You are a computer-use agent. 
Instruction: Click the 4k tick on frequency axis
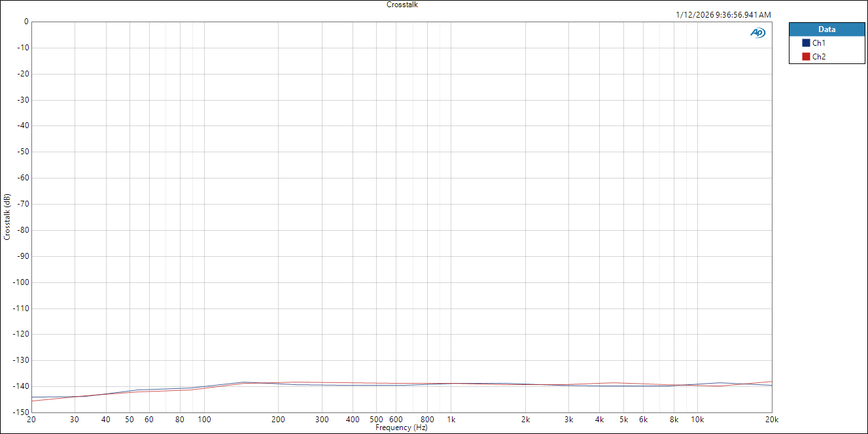(600, 419)
